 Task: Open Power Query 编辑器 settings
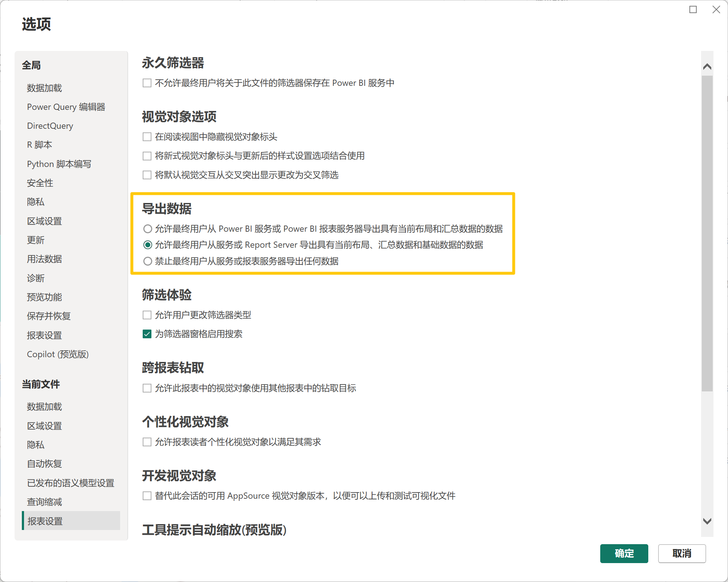point(66,107)
